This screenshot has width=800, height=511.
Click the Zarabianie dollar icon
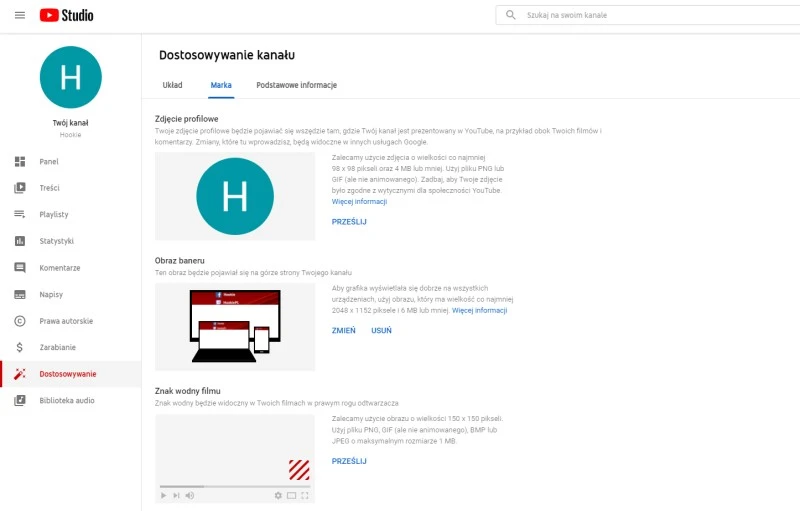coord(19,347)
